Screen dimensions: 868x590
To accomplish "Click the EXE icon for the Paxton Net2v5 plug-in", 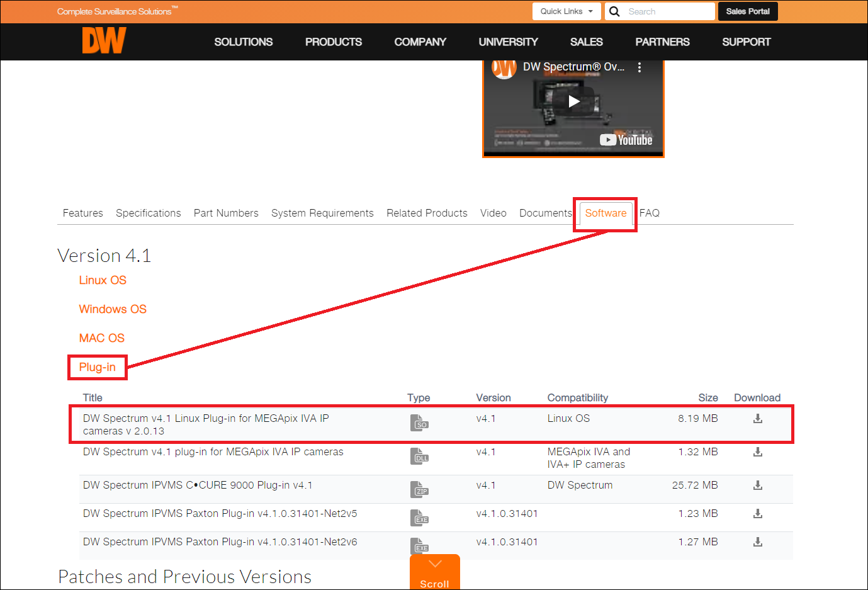I will coord(419,518).
